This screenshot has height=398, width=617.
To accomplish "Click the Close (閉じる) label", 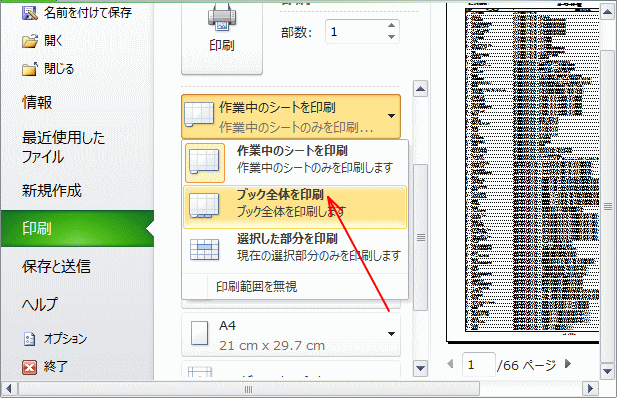I will [59, 69].
